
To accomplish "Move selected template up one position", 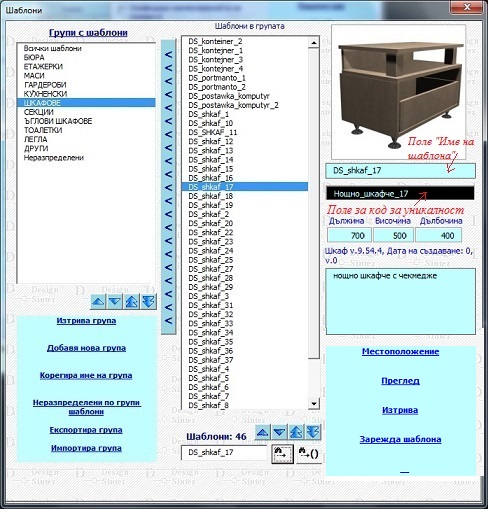I will (263, 433).
